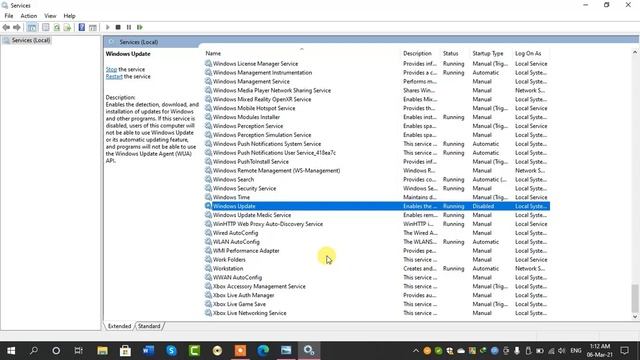
Task: Open Skype from the taskbar
Action: point(171,351)
